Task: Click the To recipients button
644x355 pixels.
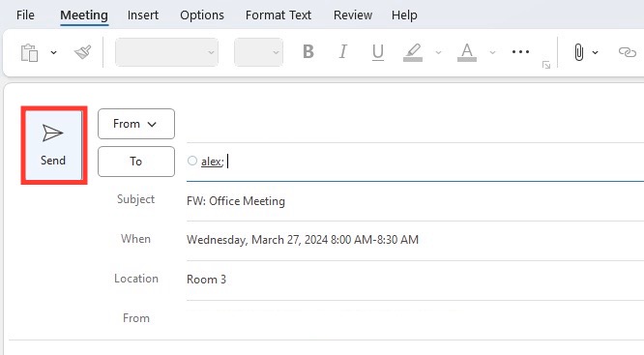Action: (136, 162)
